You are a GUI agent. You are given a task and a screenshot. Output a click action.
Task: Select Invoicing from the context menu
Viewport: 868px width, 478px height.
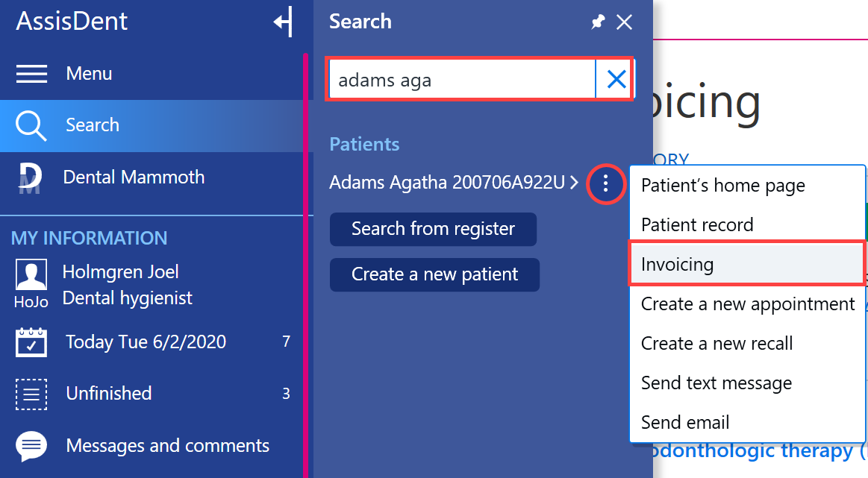point(747,264)
